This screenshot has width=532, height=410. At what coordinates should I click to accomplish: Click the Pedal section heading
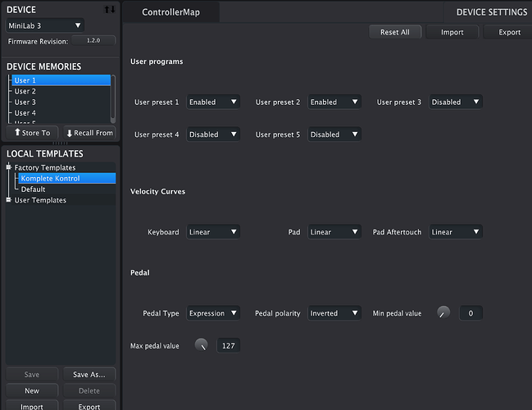140,272
